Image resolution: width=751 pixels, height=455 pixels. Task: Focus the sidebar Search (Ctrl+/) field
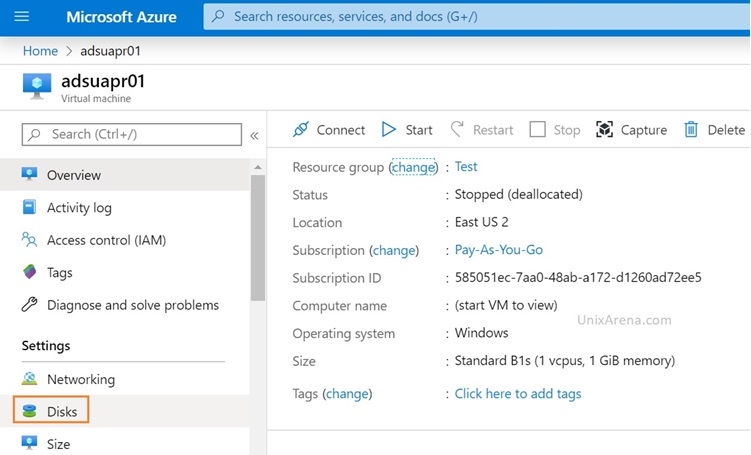coord(132,134)
